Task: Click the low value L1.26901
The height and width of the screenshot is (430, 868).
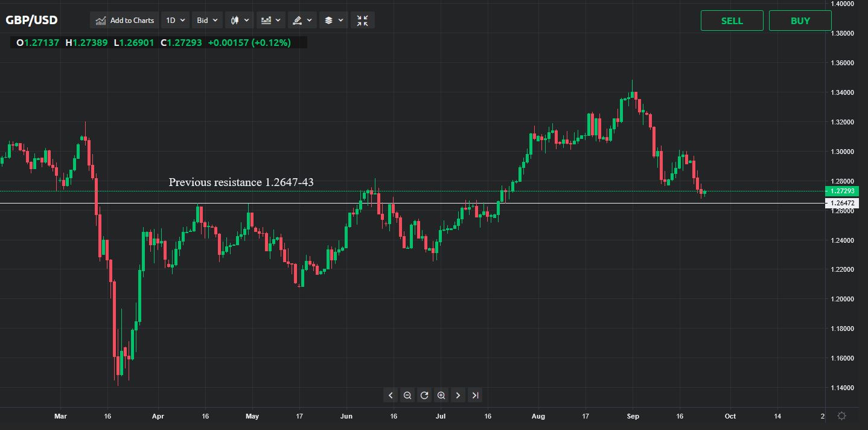Action: [x=133, y=43]
